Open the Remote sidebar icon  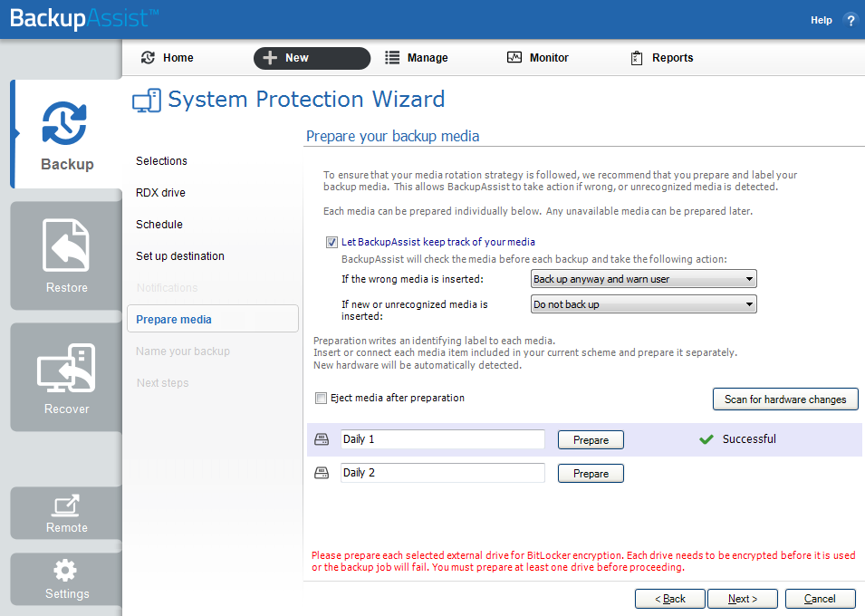[x=66, y=505]
